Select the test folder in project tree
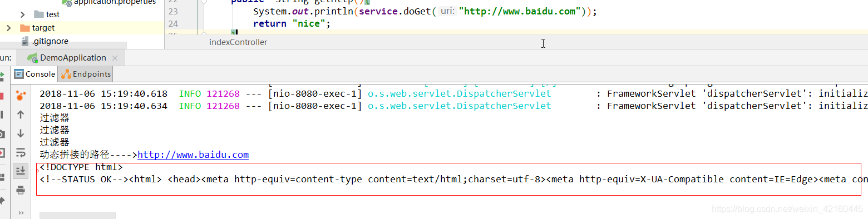 [47, 14]
